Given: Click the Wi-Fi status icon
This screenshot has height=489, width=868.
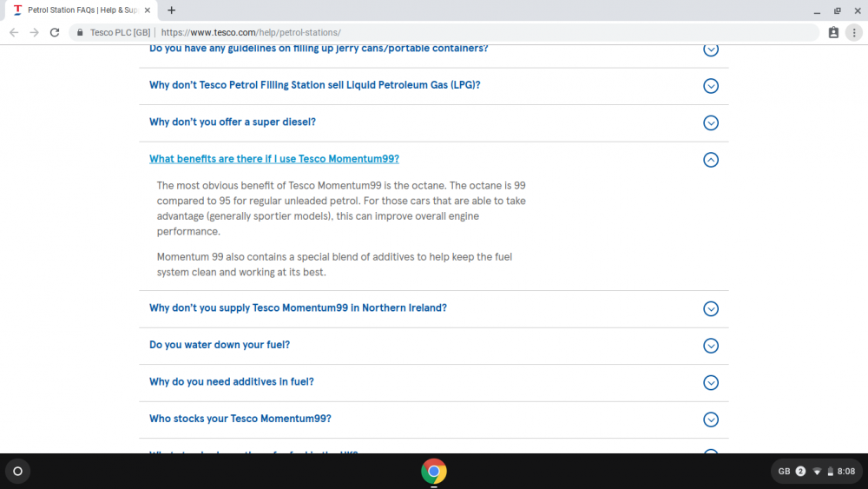Looking at the screenshot, I should click(817, 472).
